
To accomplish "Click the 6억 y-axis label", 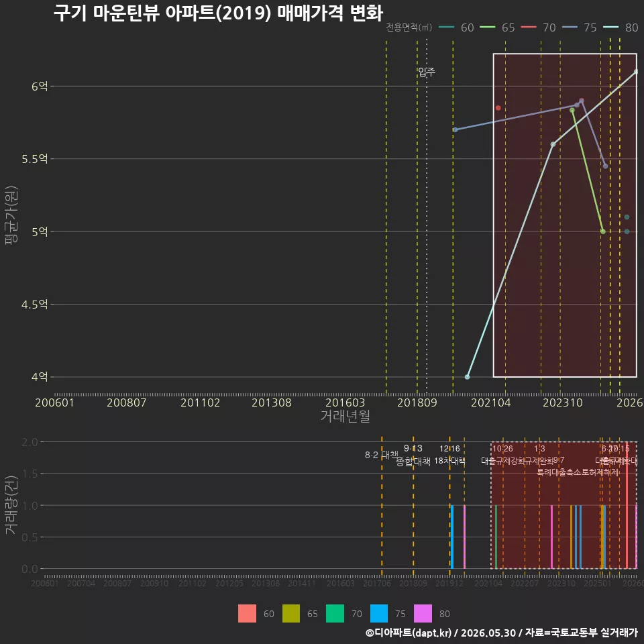I will [x=40, y=87].
